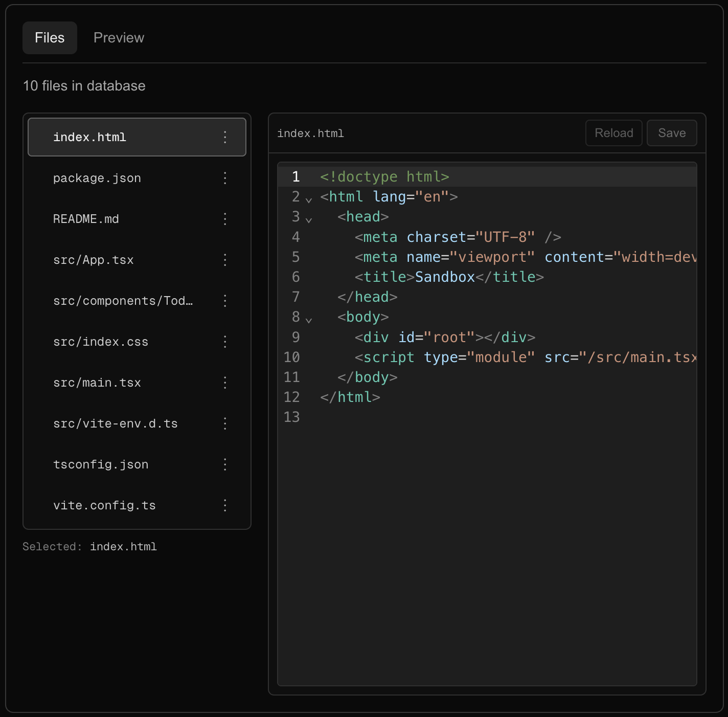
Task: Open the options menu for src/components/Tod…
Action: pyautogui.click(x=225, y=301)
